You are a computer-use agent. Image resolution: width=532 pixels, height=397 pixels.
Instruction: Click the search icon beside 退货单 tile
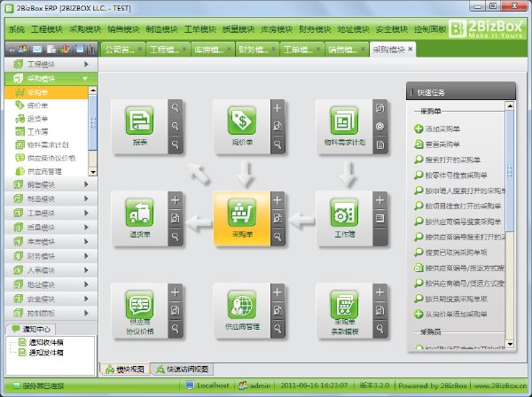(175, 237)
